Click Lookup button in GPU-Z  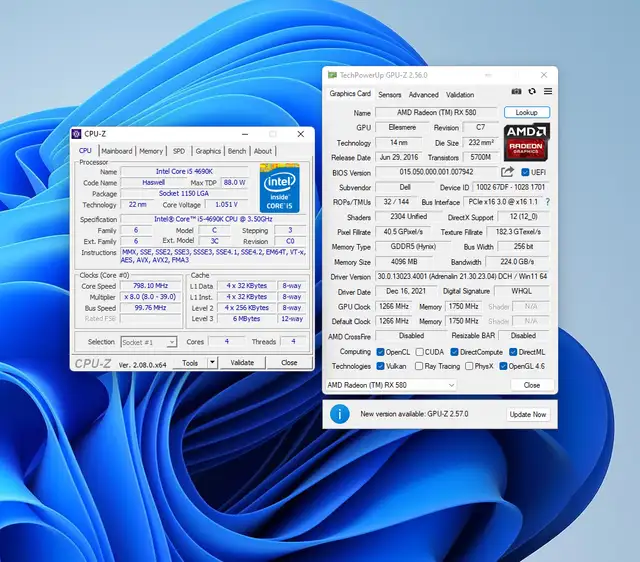[x=527, y=112]
